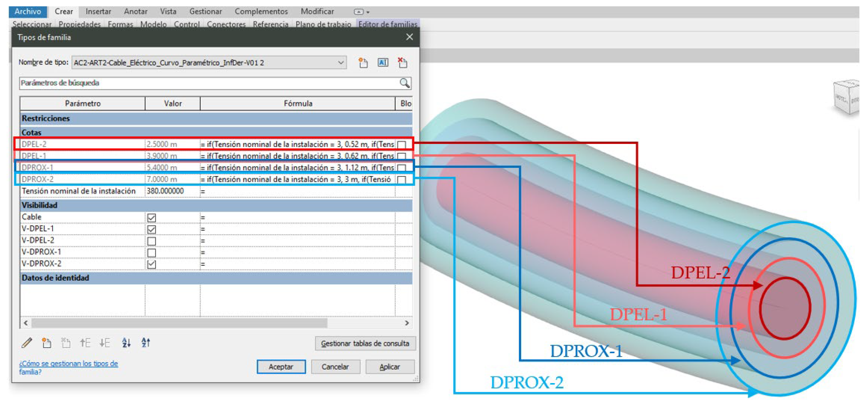Click the scrollbar right arrow
The width and height of the screenshot is (868, 405).
click(x=407, y=323)
